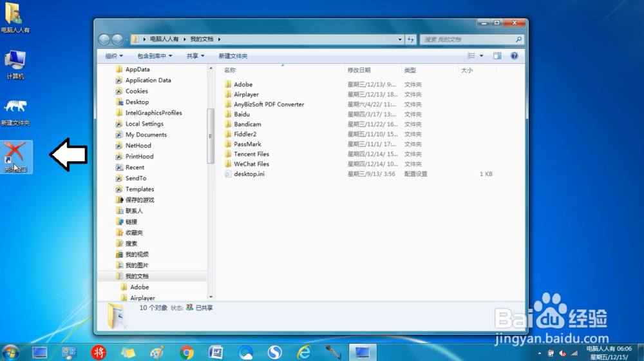The width and height of the screenshot is (644, 361).
Task: Toggle the preview pane button
Action: (497, 56)
